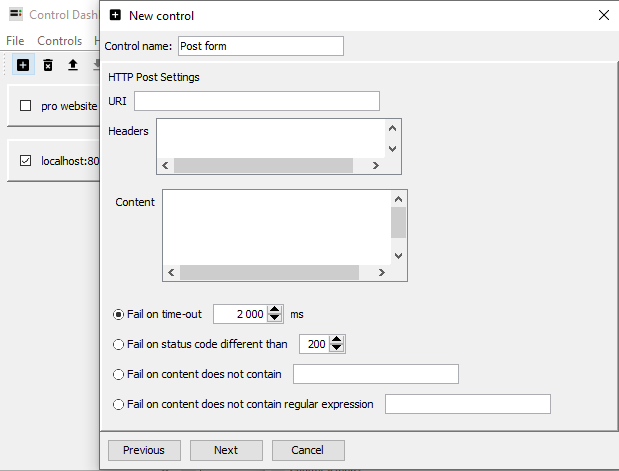The height and width of the screenshot is (471, 619).
Task: Click the New control dialog plus icon
Action: pos(115,15)
